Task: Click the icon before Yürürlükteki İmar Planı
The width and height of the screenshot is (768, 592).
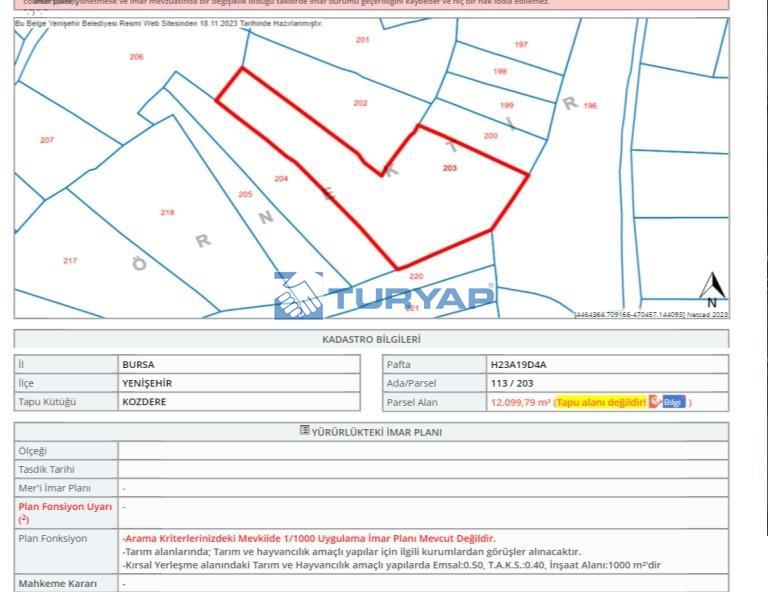Action: 305,432
